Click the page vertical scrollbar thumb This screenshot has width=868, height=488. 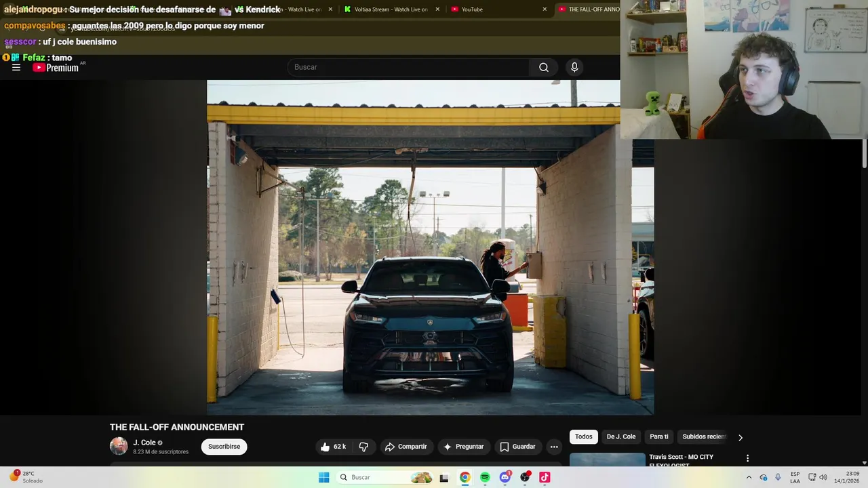click(865, 153)
